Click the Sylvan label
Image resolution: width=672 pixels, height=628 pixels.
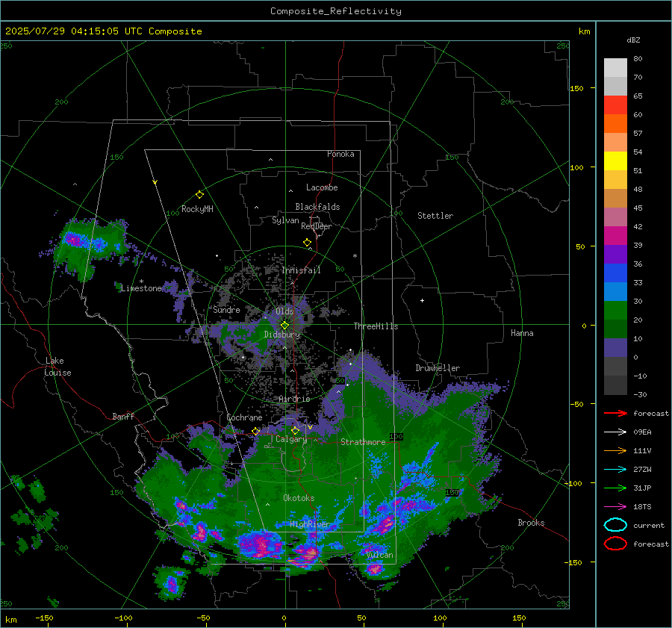tap(285, 220)
